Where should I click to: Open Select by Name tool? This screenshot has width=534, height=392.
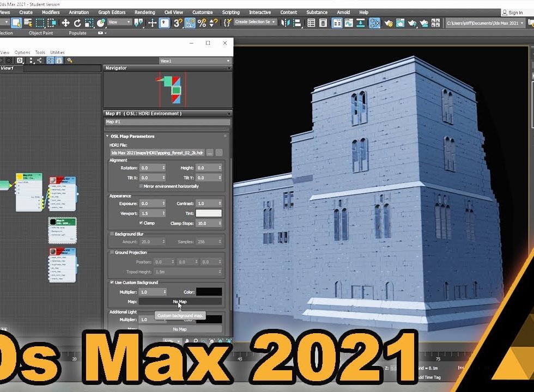(x=28, y=23)
